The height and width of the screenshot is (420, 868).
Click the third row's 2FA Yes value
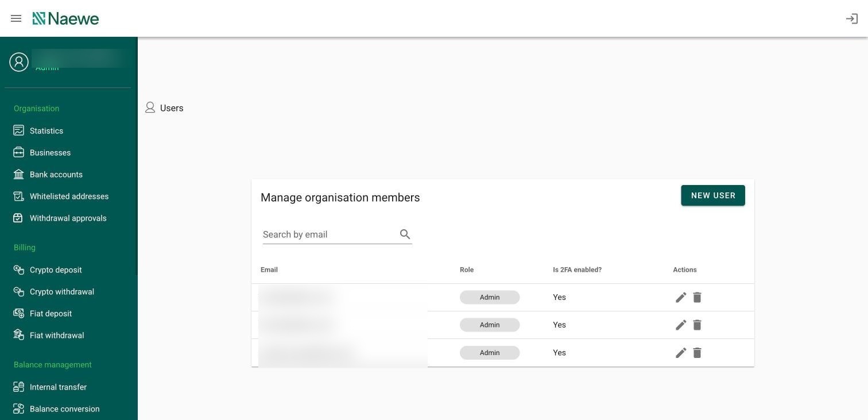(559, 353)
